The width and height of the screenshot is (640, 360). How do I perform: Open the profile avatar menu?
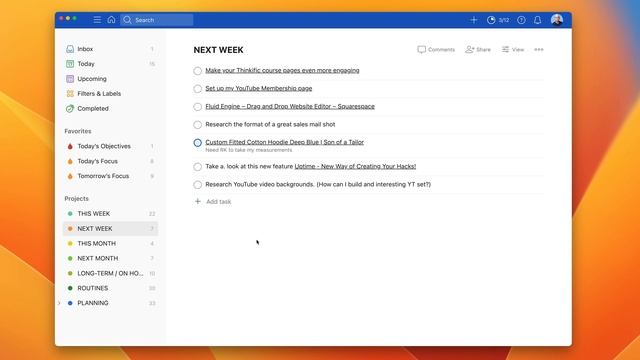(x=557, y=20)
